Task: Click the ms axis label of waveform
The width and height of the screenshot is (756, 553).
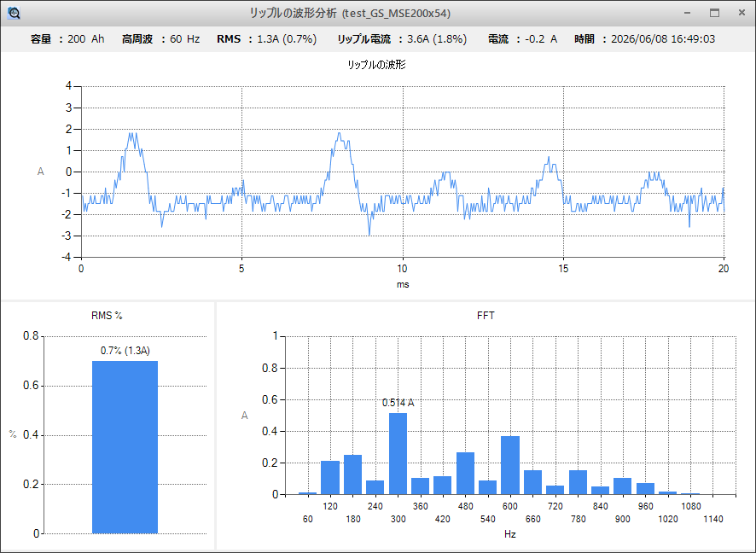Action: 403,284
